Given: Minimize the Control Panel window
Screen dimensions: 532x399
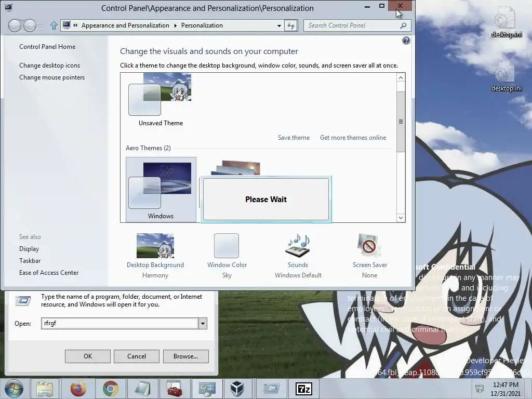Looking at the screenshot, I should [367, 6].
